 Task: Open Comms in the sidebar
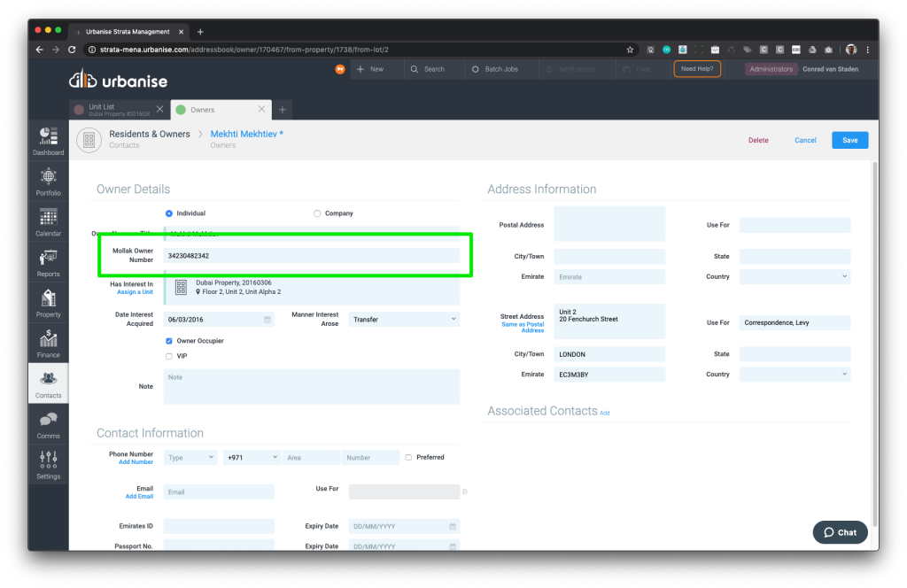49,423
